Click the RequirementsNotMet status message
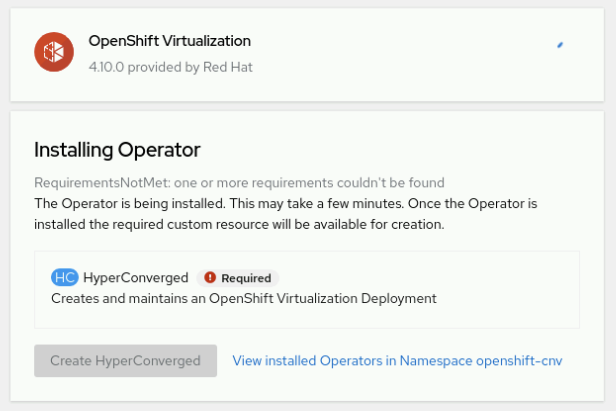 (239, 183)
